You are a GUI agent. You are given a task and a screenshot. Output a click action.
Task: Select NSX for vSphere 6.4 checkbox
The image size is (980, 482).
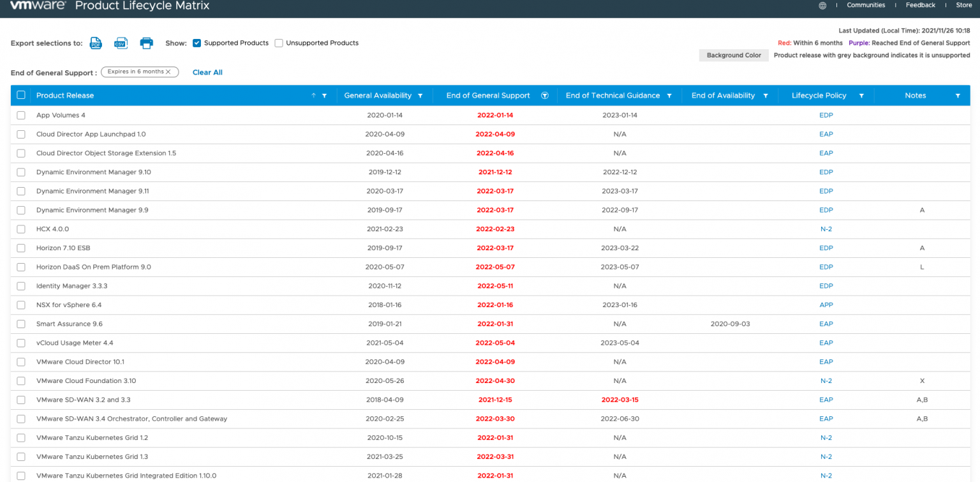tap(21, 305)
